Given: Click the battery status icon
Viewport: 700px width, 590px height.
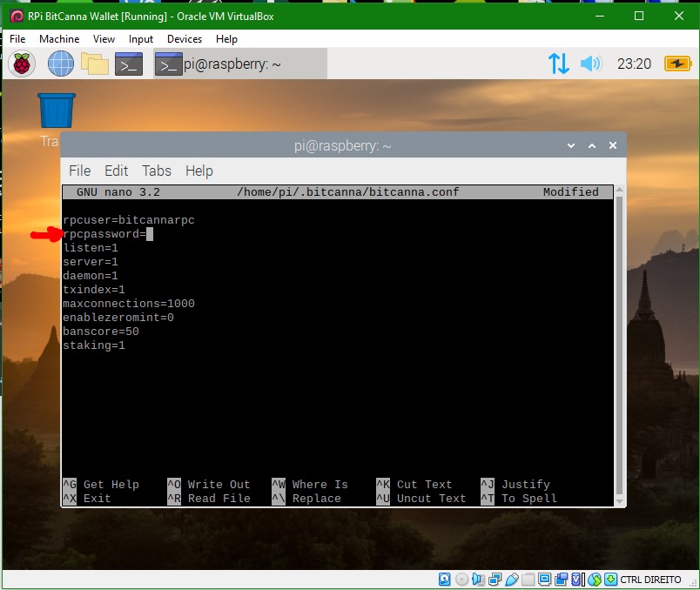Looking at the screenshot, I should coord(677,64).
